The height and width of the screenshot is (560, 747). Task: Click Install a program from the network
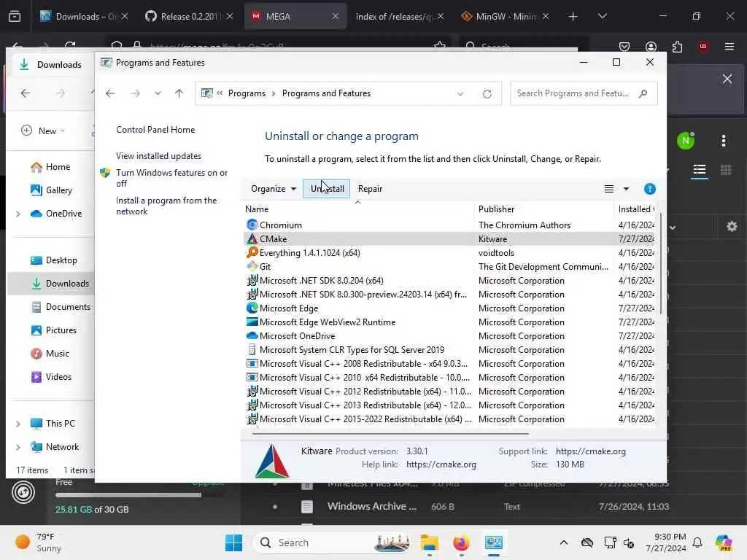[166, 206]
